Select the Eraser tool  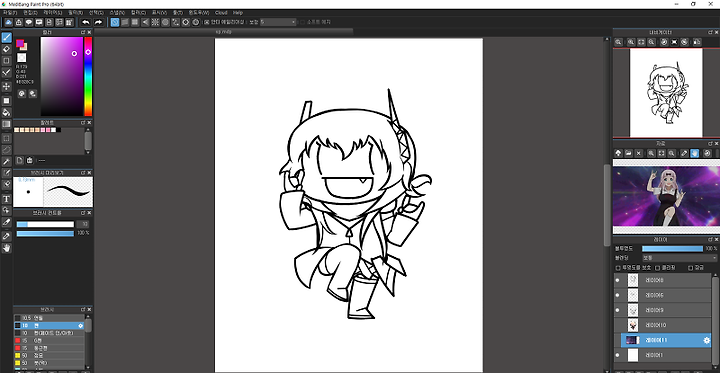pos(6,49)
